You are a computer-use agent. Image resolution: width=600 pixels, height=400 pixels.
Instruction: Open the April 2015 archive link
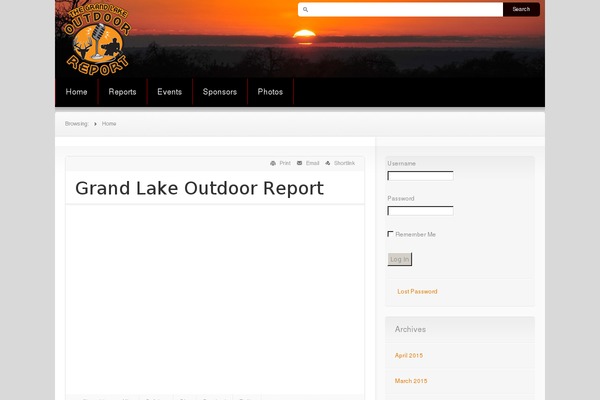click(x=409, y=356)
